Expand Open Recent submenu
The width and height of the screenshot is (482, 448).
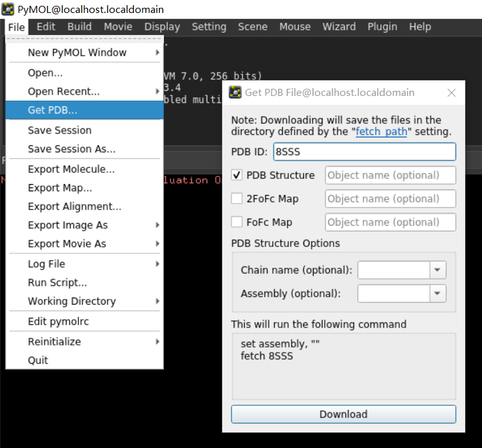[157, 91]
